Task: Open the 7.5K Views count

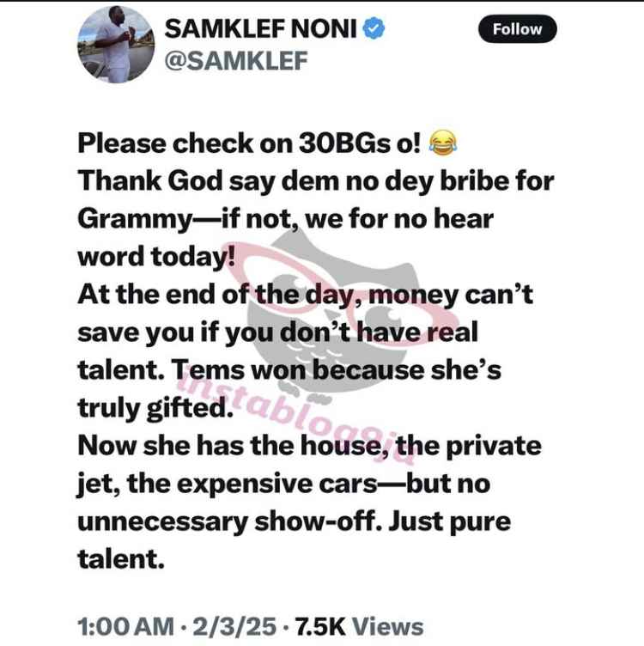Action: pyautogui.click(x=359, y=626)
